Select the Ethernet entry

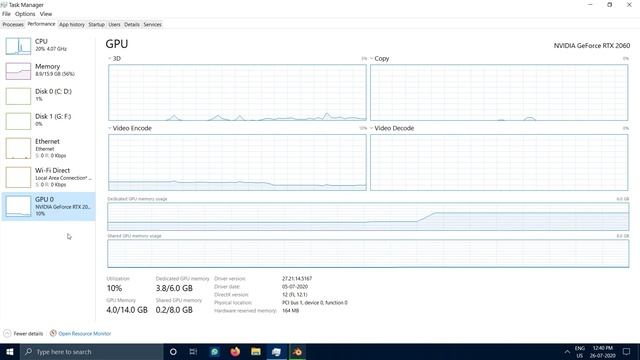[x=49, y=148]
